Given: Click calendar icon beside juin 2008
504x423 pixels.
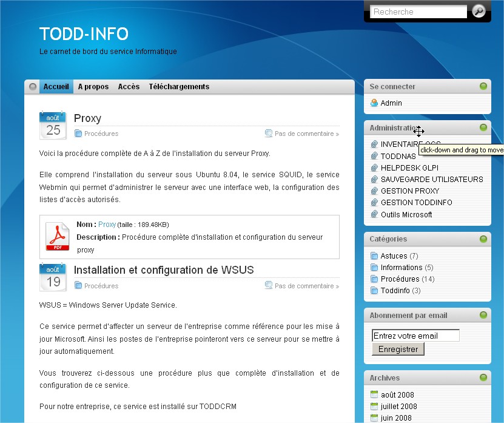Looking at the screenshot, I should click(x=374, y=418).
